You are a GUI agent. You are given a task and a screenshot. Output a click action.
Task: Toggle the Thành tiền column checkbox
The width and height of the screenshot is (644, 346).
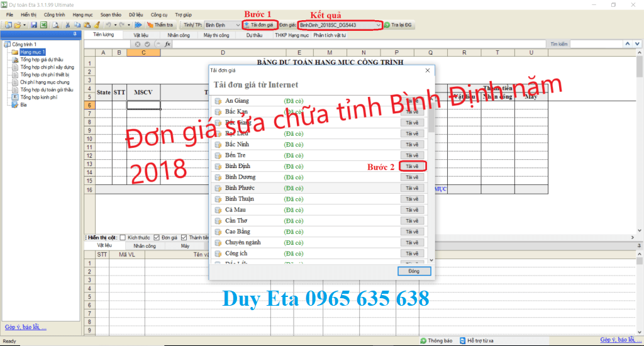(x=184, y=238)
